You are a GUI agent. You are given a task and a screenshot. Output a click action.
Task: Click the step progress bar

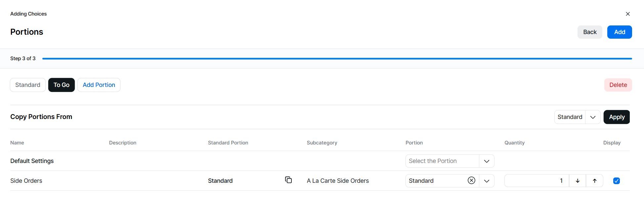(337, 59)
